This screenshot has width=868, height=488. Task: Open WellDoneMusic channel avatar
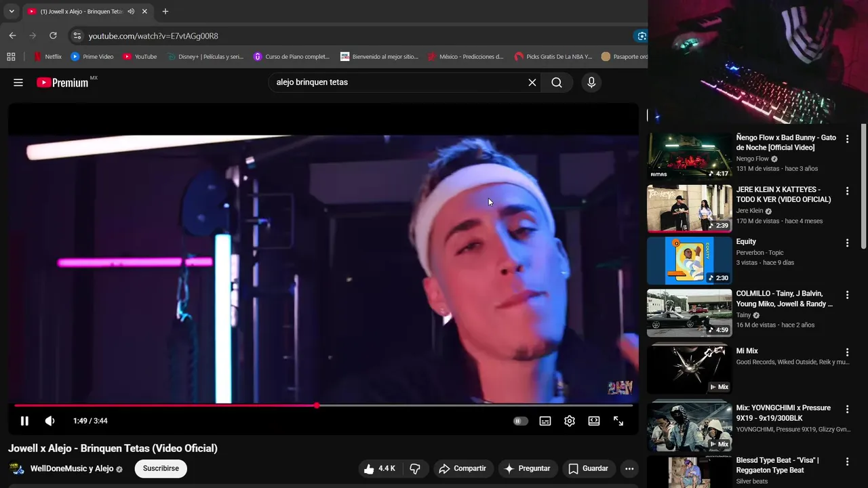click(17, 468)
